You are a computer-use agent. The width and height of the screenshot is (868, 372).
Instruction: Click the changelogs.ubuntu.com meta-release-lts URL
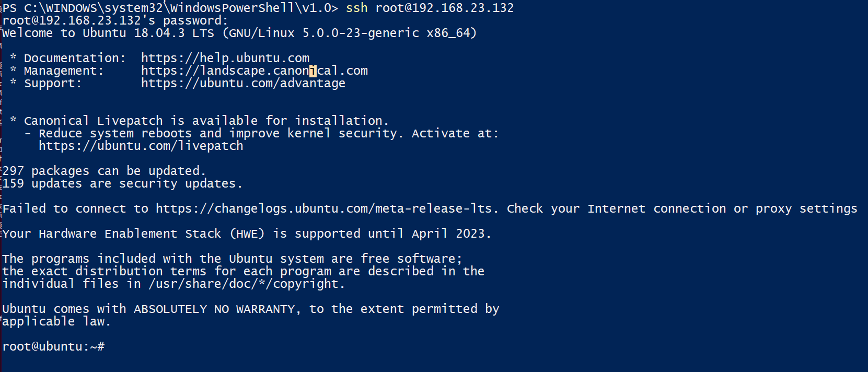pos(323,208)
